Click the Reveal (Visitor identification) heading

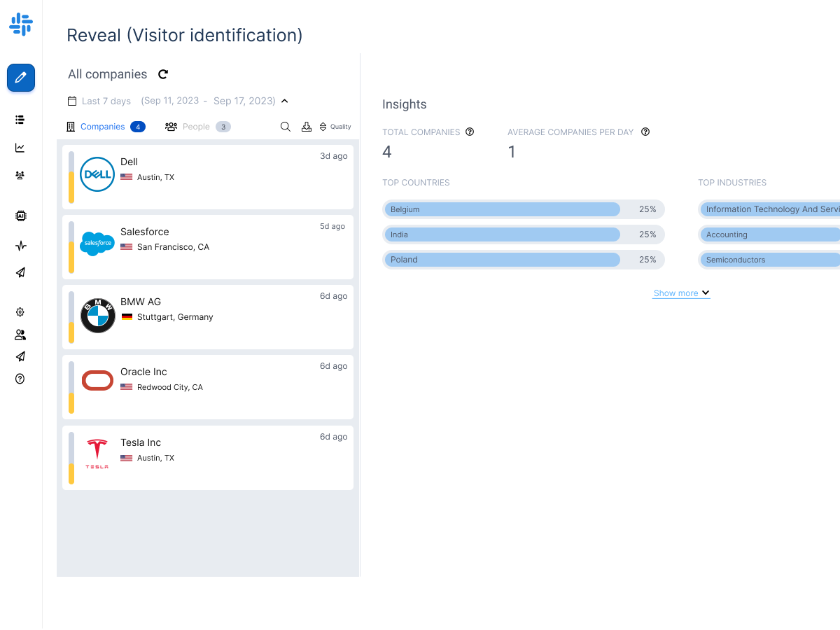coord(185,35)
